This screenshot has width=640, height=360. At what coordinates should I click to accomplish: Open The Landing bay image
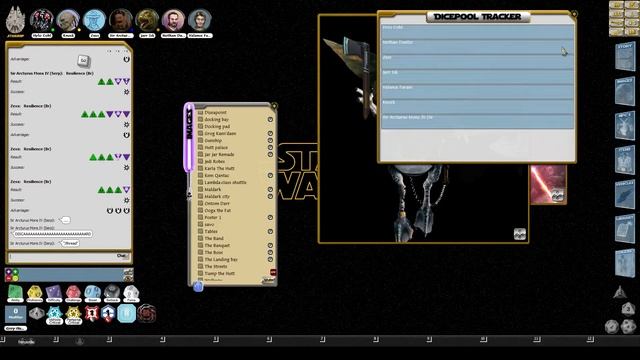tap(221, 259)
